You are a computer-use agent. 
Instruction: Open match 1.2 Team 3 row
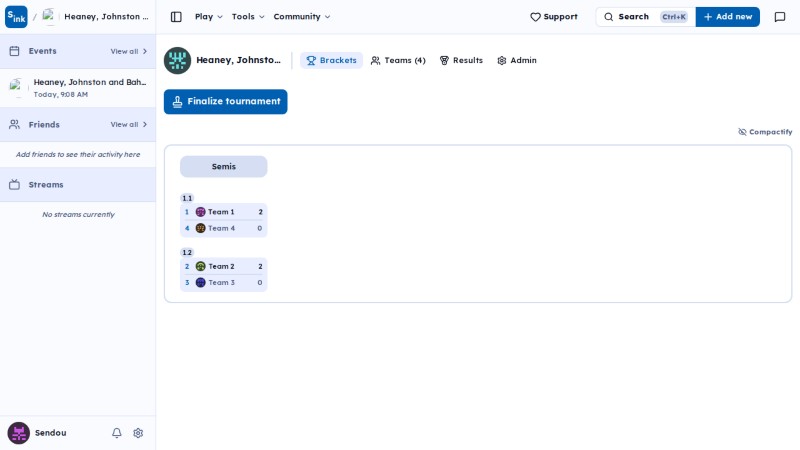coord(223,283)
